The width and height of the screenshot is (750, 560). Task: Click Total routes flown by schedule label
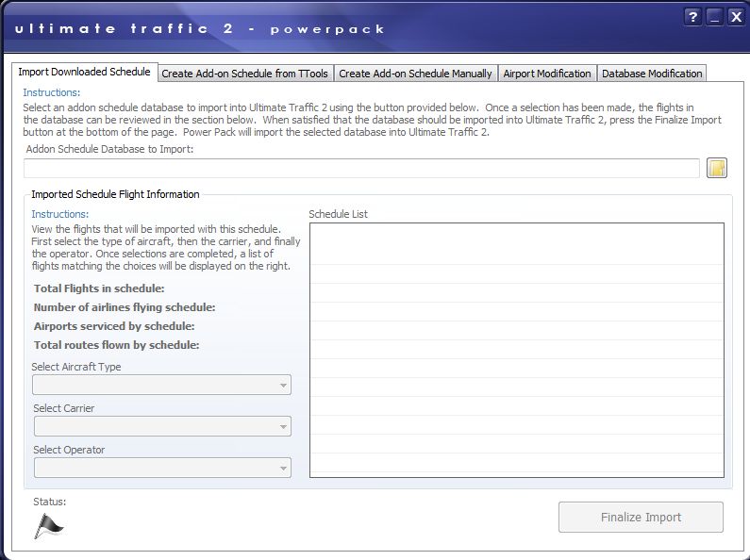tap(117, 345)
